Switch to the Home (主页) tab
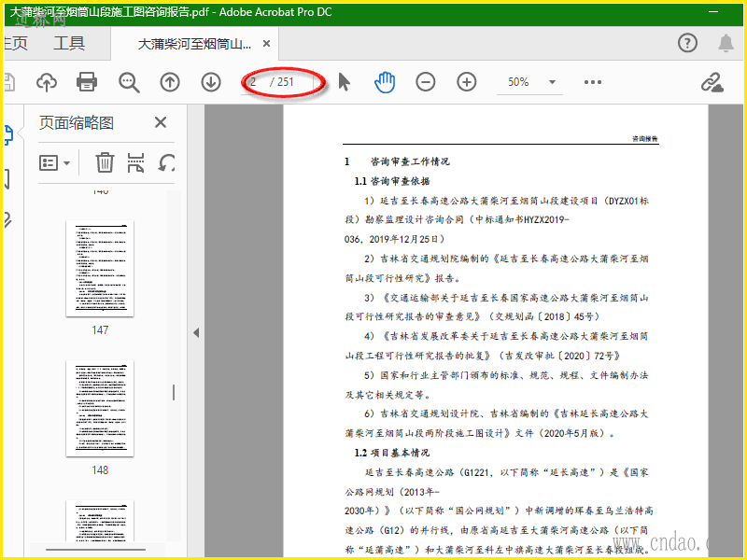 click(15, 43)
